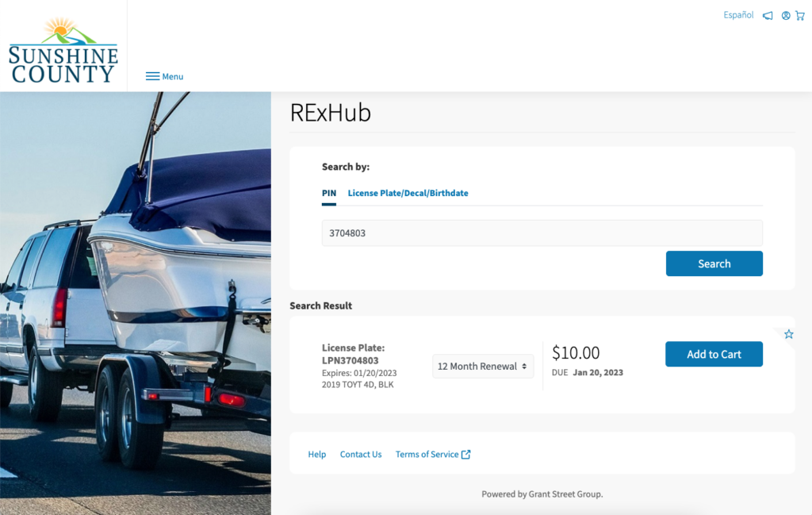Viewport: 812px width, 515px height.
Task: Select the PIN search tab
Action: 329,193
